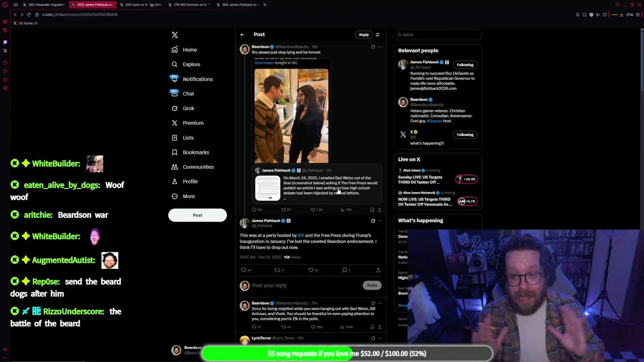Click the $5 song requests progress bar
Screen dimensions: 644x362
point(347,353)
